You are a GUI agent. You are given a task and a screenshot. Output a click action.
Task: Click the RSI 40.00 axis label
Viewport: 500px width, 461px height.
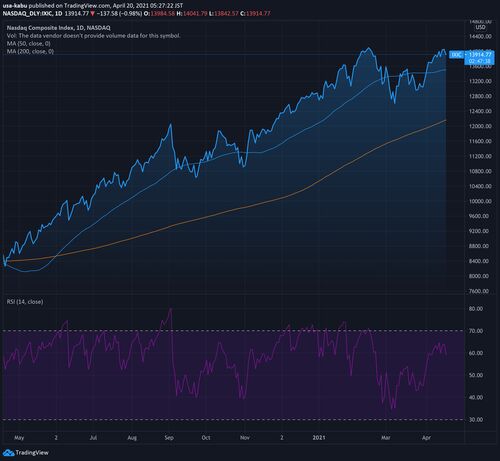pyautogui.click(x=476, y=397)
